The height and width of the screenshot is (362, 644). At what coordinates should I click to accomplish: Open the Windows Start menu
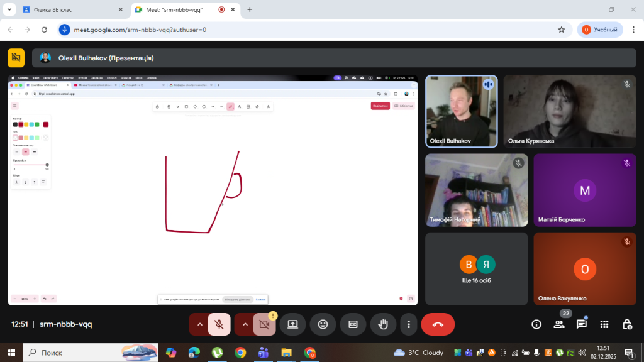(x=11, y=353)
